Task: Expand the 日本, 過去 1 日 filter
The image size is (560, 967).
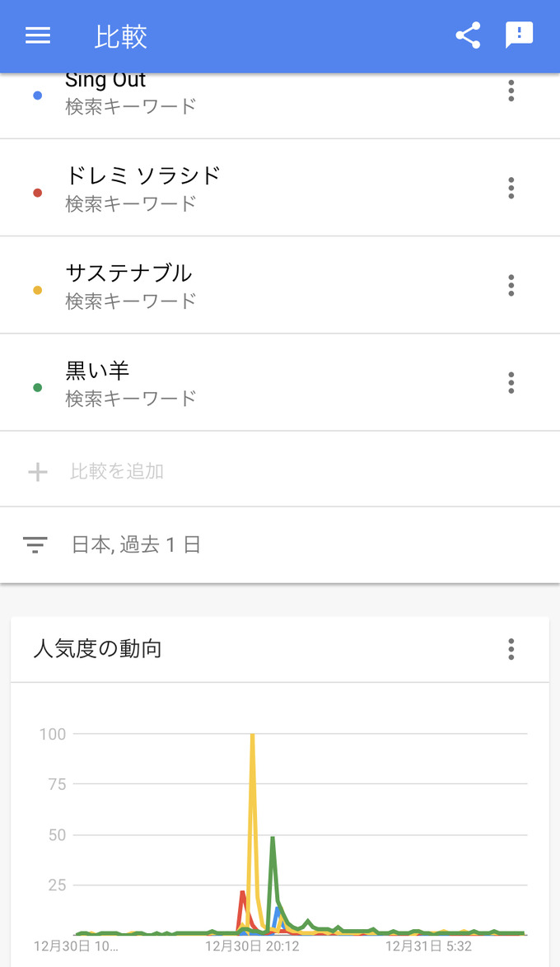Action: point(137,544)
